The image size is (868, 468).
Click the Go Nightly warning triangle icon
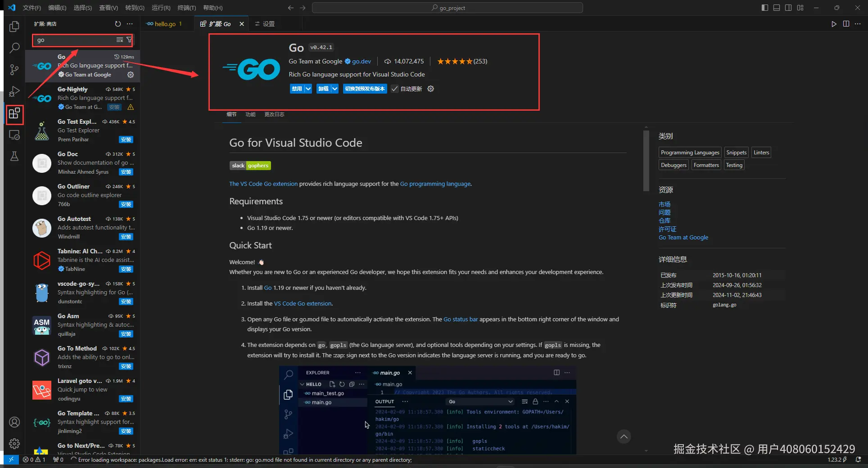point(131,107)
